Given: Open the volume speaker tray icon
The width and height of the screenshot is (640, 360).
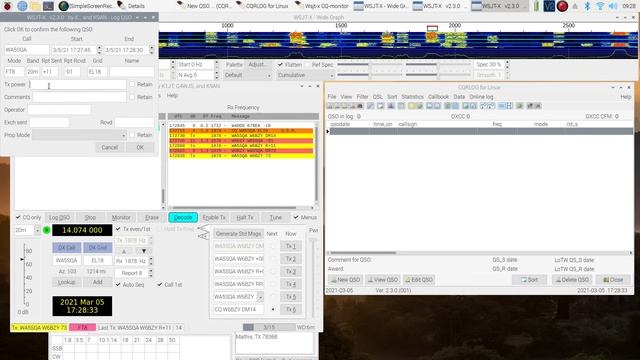Looking at the screenshot, I should 613,6.
